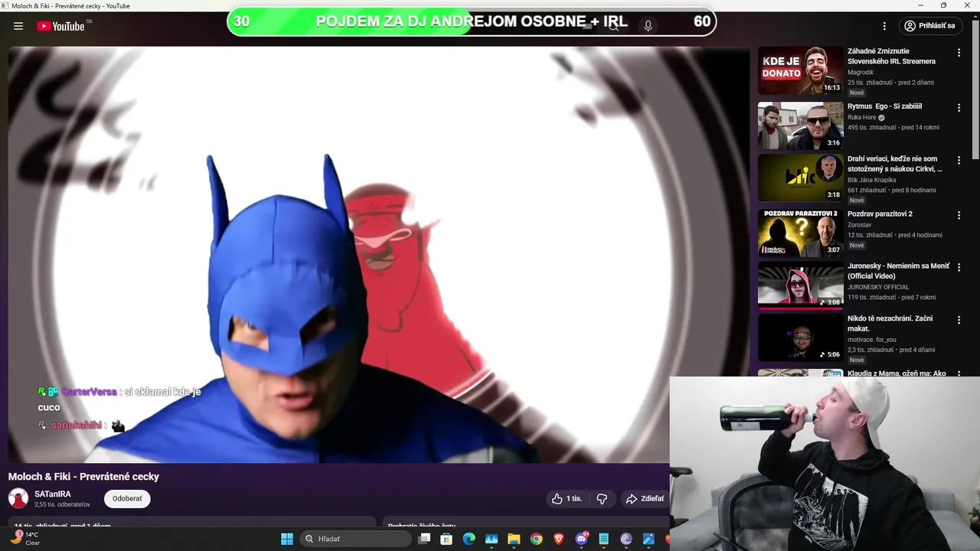Open File Explorer from the taskbar
Viewport: 980px width, 551px height.
[514, 539]
